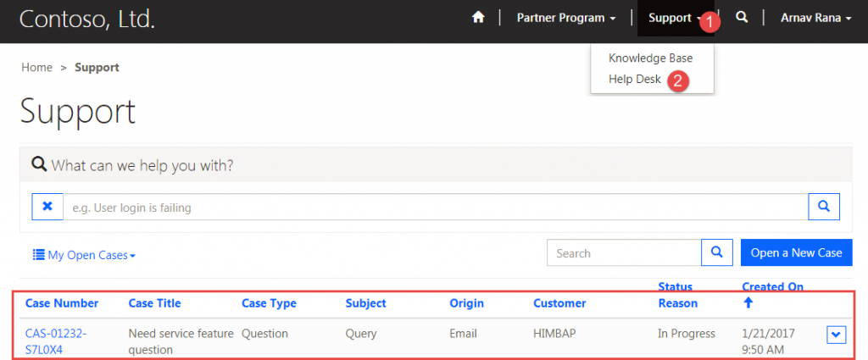The height and width of the screenshot is (360, 868).
Task: Sort by Case Number column
Action: click(62, 303)
